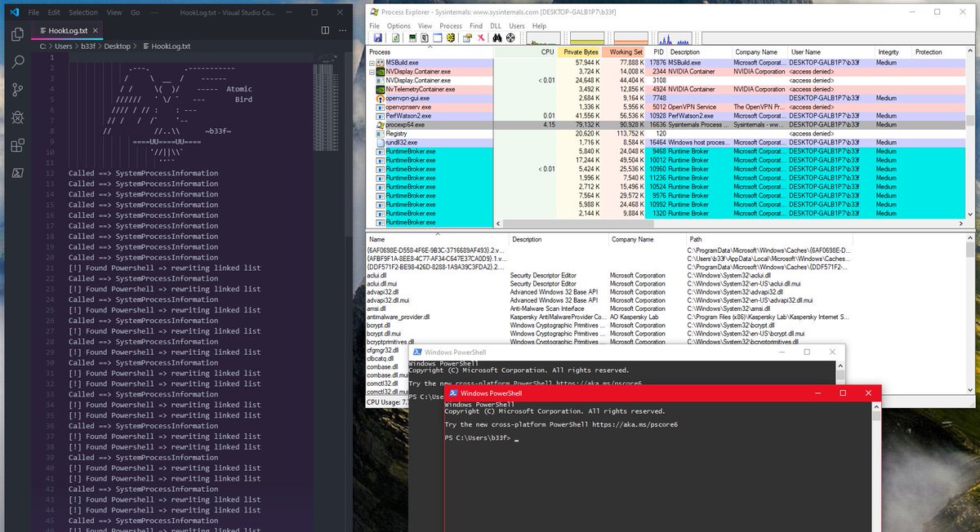Click I/O activity mini graph in toolbar
Screen dimensions: 980x532
pyautogui.click(x=675, y=38)
